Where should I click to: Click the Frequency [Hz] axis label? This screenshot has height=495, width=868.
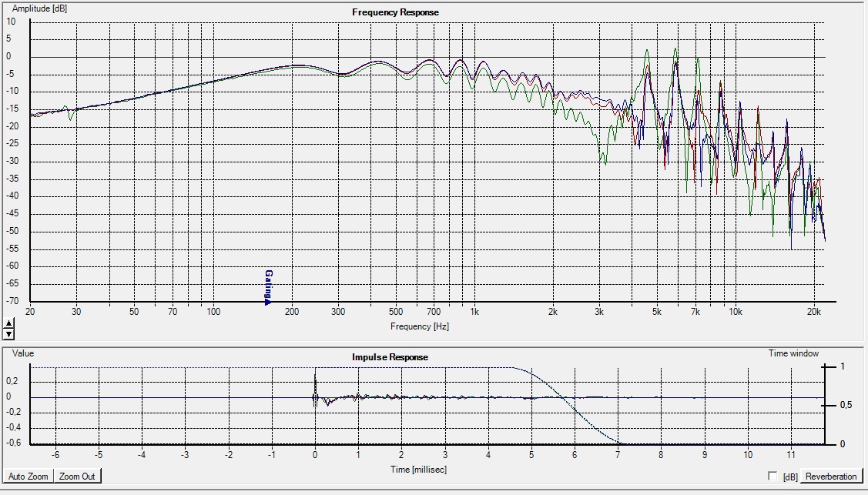click(420, 326)
